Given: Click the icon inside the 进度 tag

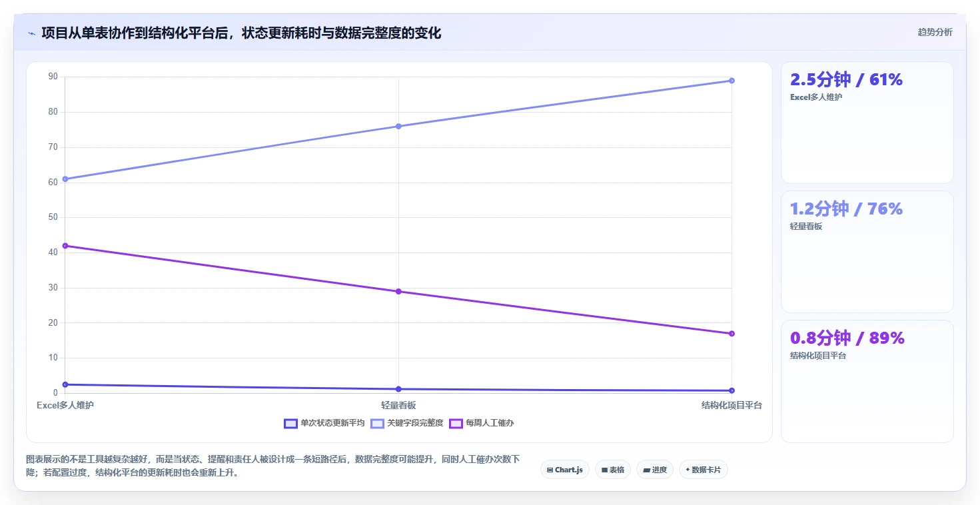Looking at the screenshot, I should click(x=646, y=470).
